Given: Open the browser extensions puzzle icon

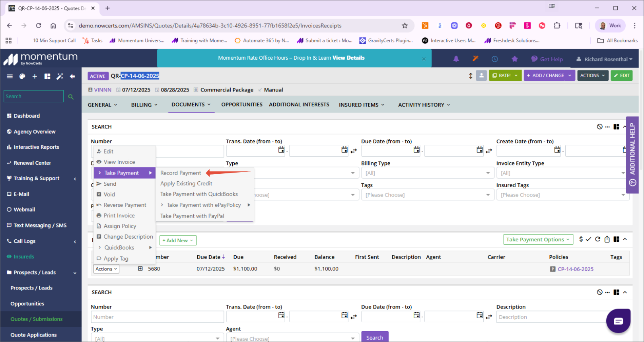Looking at the screenshot, I should [557, 25].
